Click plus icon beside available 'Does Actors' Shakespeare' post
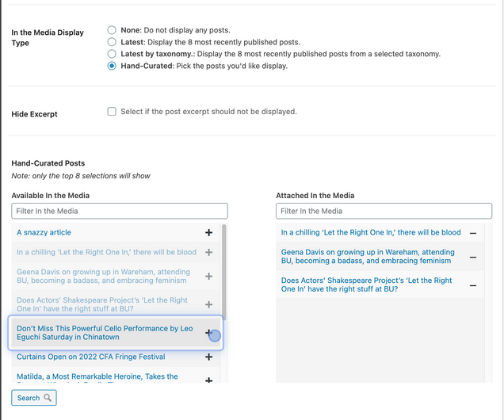This screenshot has width=504, height=420. click(x=208, y=304)
